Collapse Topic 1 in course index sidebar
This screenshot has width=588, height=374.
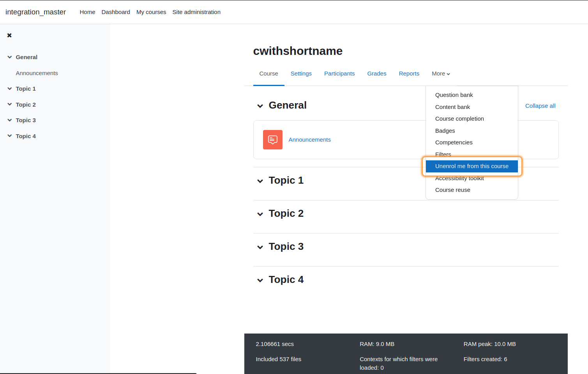tap(10, 89)
